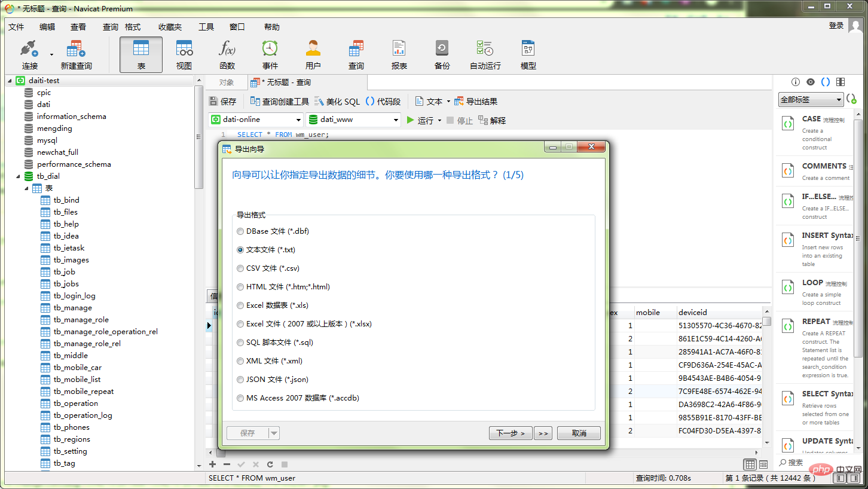Select Excel 数据表 (*.xls) format

coord(273,305)
